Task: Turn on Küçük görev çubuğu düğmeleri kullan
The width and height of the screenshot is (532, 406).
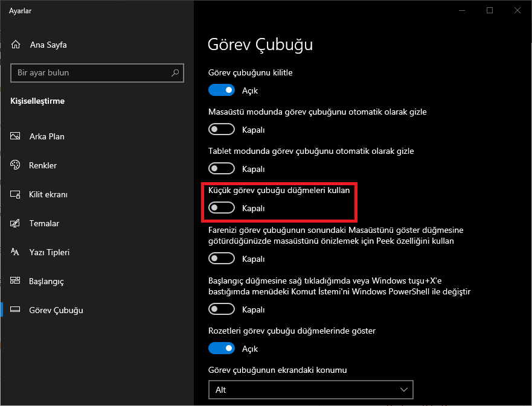Action: pyautogui.click(x=222, y=207)
